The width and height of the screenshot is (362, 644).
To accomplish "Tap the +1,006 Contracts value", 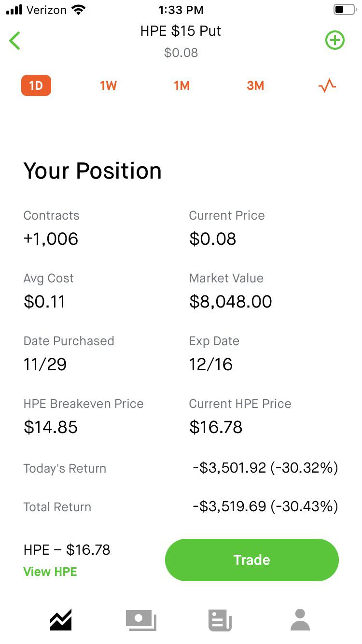I will click(x=51, y=239).
